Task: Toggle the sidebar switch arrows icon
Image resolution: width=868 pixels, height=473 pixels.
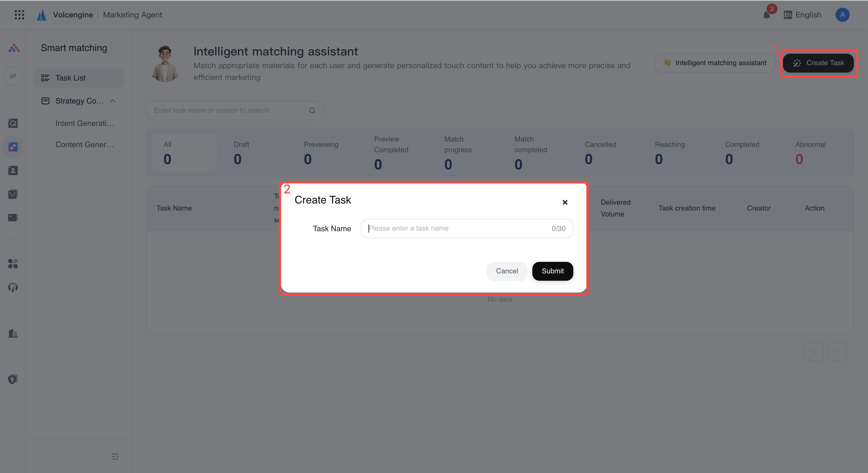Action: click(13, 76)
